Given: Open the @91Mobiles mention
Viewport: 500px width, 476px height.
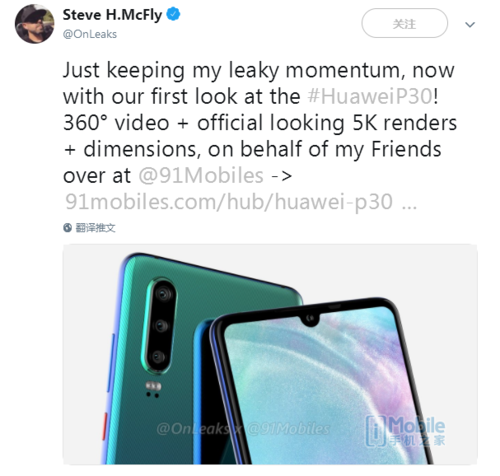Looking at the screenshot, I should (201, 176).
